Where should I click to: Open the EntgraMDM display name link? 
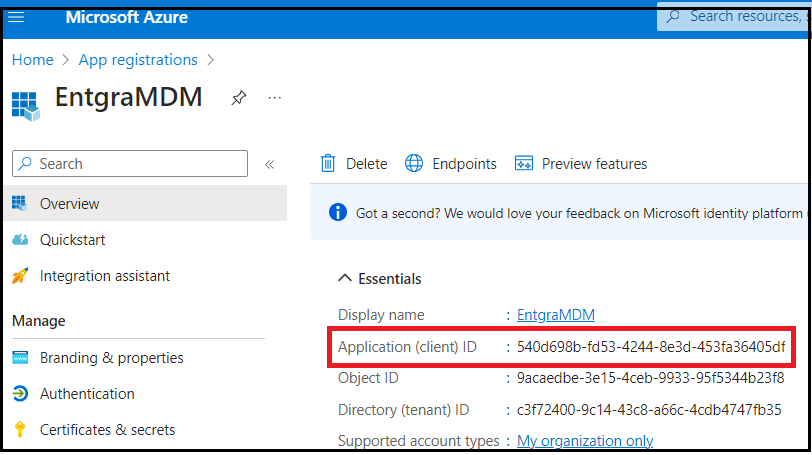coord(556,315)
